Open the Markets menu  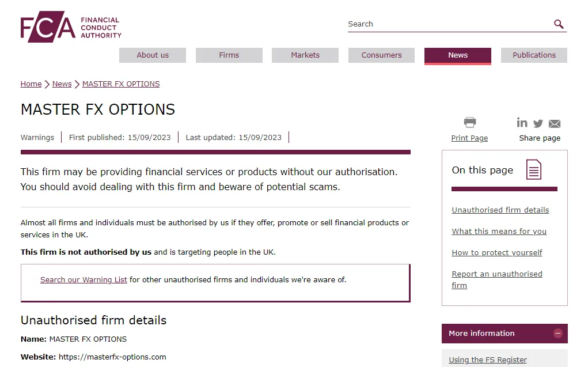[305, 55]
